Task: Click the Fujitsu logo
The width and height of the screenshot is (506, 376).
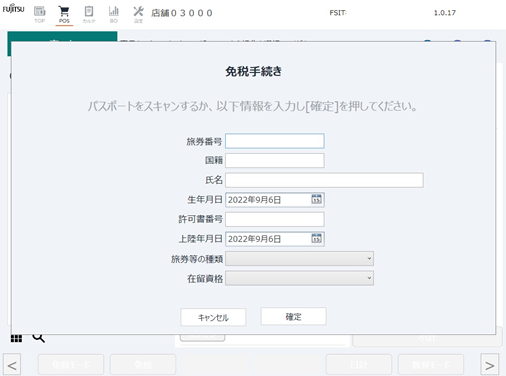Action: 13,8
